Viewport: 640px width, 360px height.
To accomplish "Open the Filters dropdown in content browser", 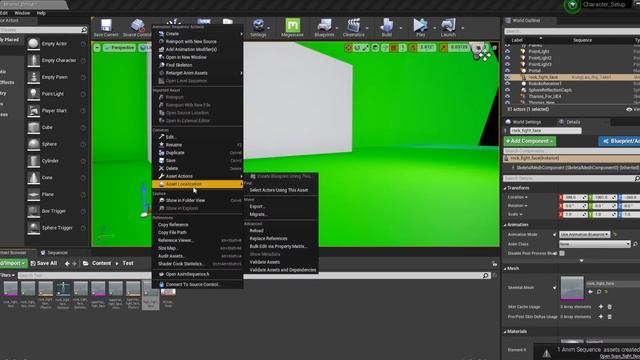I will pyautogui.click(x=7, y=276).
